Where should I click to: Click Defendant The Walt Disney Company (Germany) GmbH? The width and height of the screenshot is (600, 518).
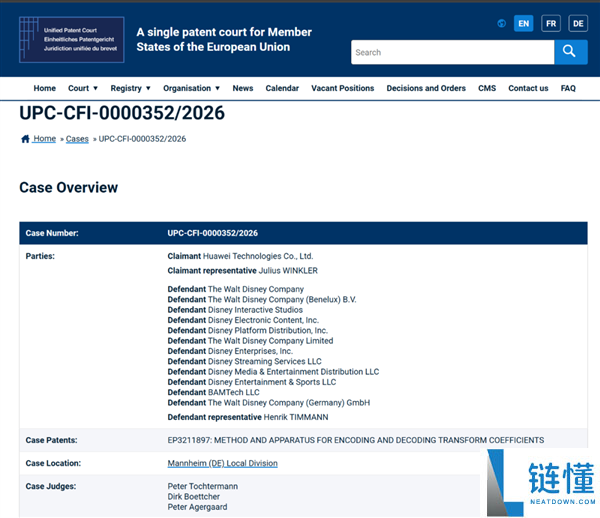pyautogui.click(x=269, y=403)
